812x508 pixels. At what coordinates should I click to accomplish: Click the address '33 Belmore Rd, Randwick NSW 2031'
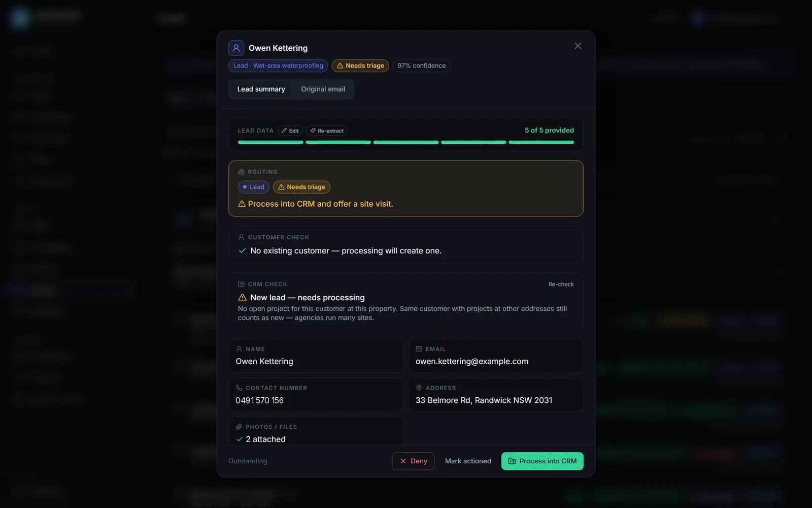click(x=484, y=400)
